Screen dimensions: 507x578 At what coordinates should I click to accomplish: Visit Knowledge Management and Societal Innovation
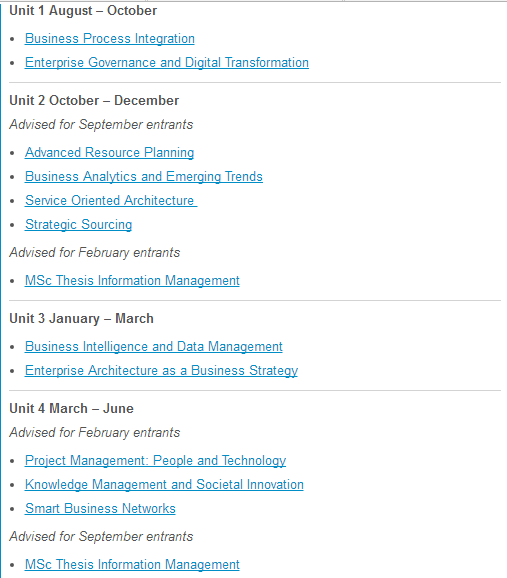(164, 484)
